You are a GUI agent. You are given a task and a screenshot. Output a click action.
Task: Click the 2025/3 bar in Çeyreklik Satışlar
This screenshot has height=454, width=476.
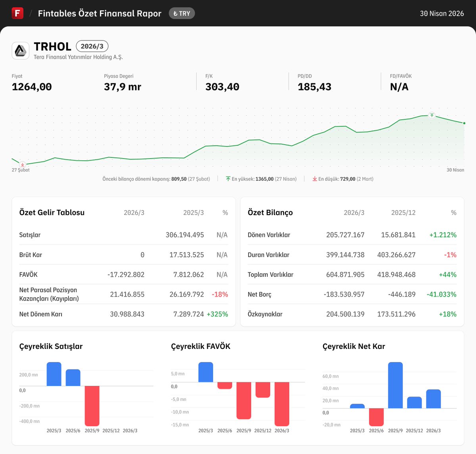point(54,374)
